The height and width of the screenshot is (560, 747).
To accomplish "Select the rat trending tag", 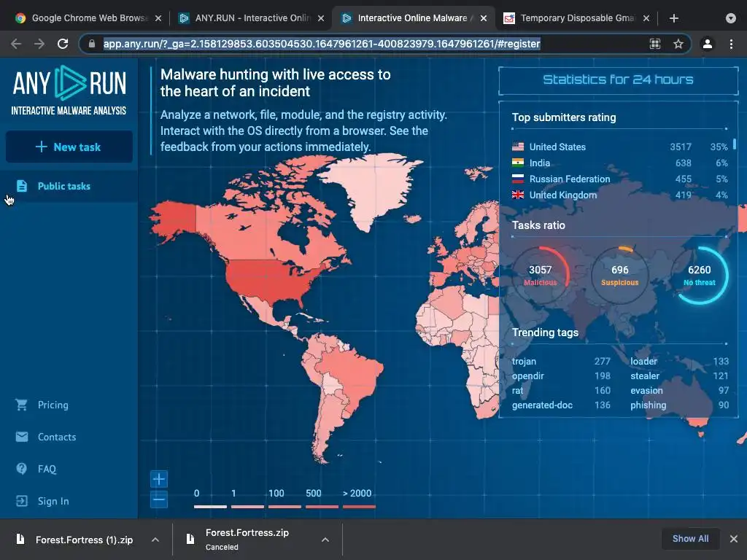I will click(517, 391).
